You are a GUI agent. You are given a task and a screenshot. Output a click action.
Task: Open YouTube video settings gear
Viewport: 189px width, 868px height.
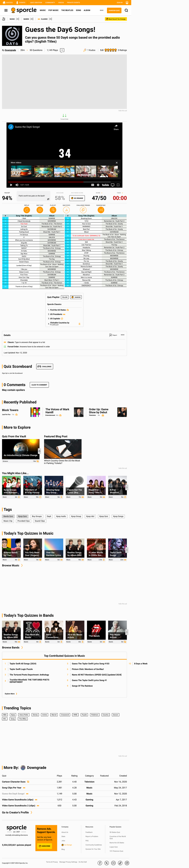coord(98,185)
